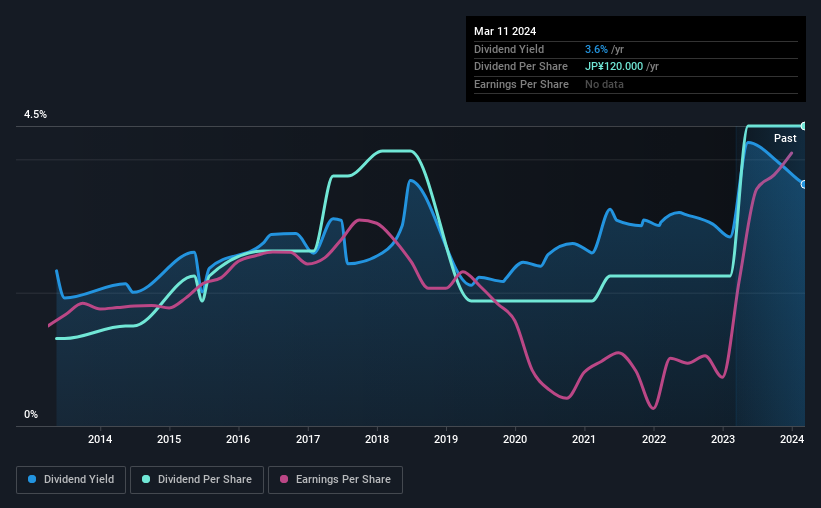Click the No data earnings value
821x508 pixels.
click(604, 84)
